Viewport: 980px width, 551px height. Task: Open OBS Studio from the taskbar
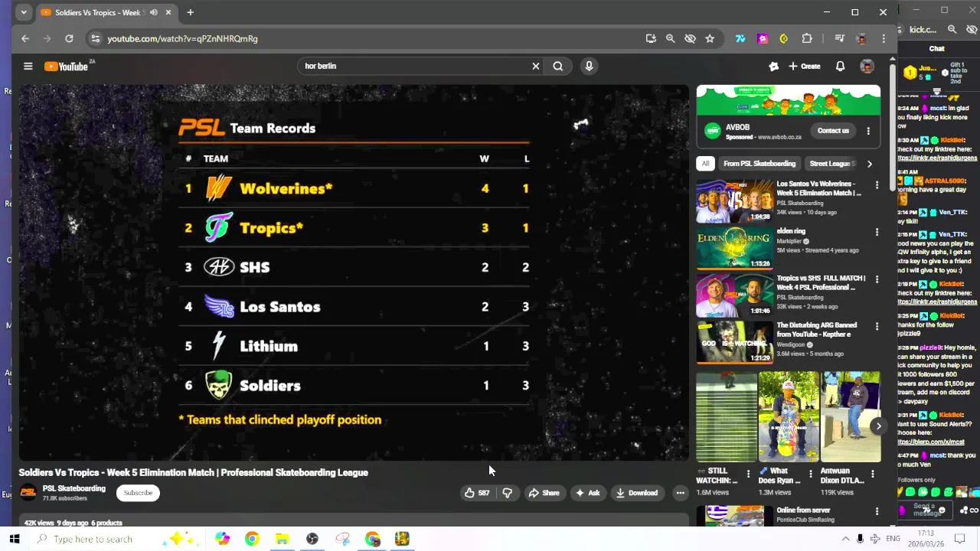(312, 540)
